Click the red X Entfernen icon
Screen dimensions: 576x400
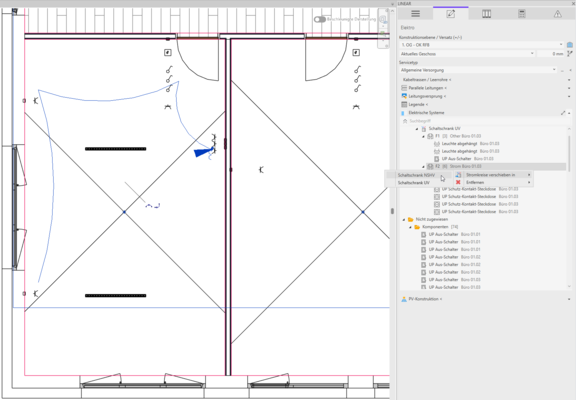[458, 182]
